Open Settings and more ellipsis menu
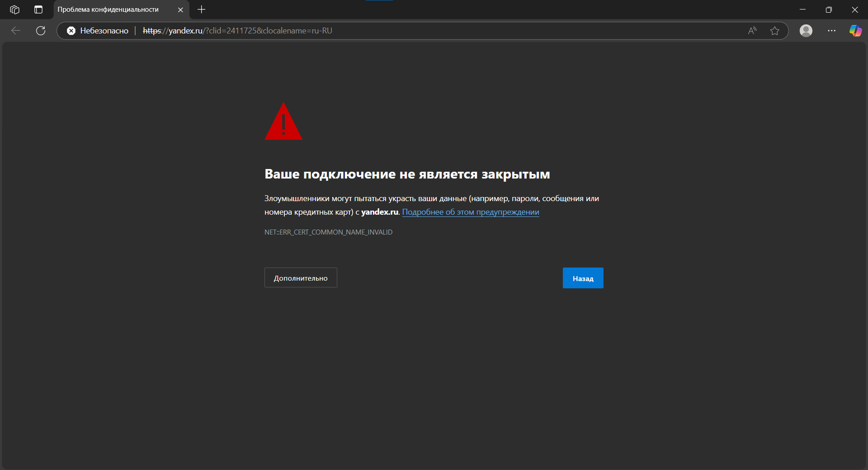Image resolution: width=868 pixels, height=470 pixels. pyautogui.click(x=832, y=31)
